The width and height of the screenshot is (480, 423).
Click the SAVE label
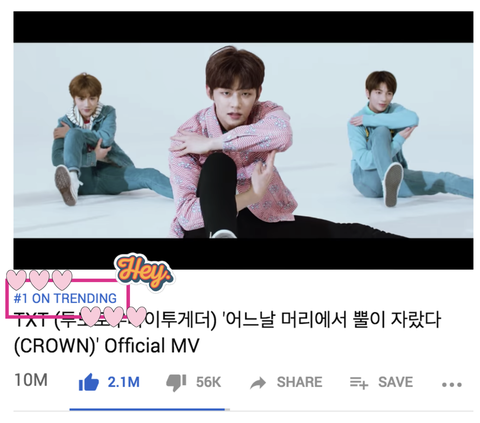coord(395,382)
